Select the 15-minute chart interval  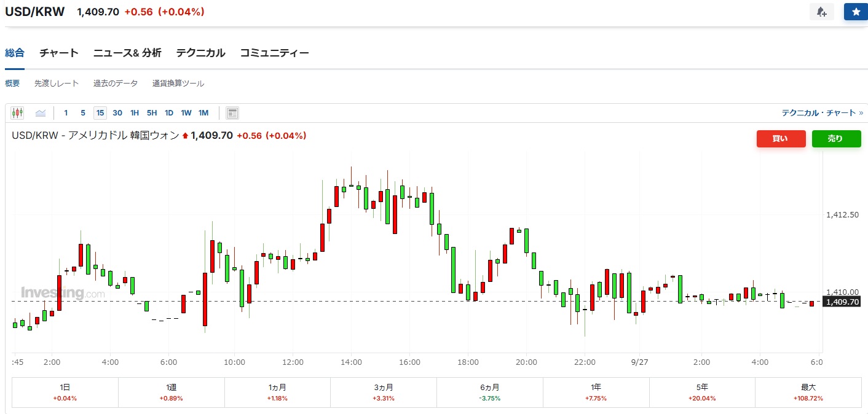tap(100, 113)
